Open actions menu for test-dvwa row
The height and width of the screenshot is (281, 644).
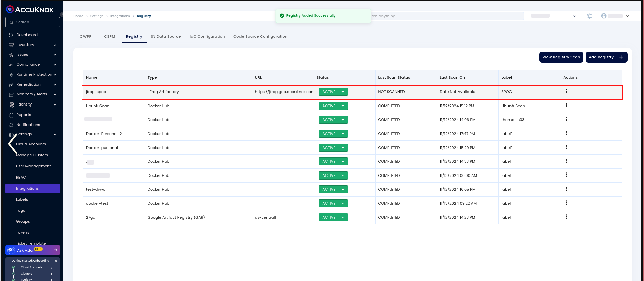point(566,189)
